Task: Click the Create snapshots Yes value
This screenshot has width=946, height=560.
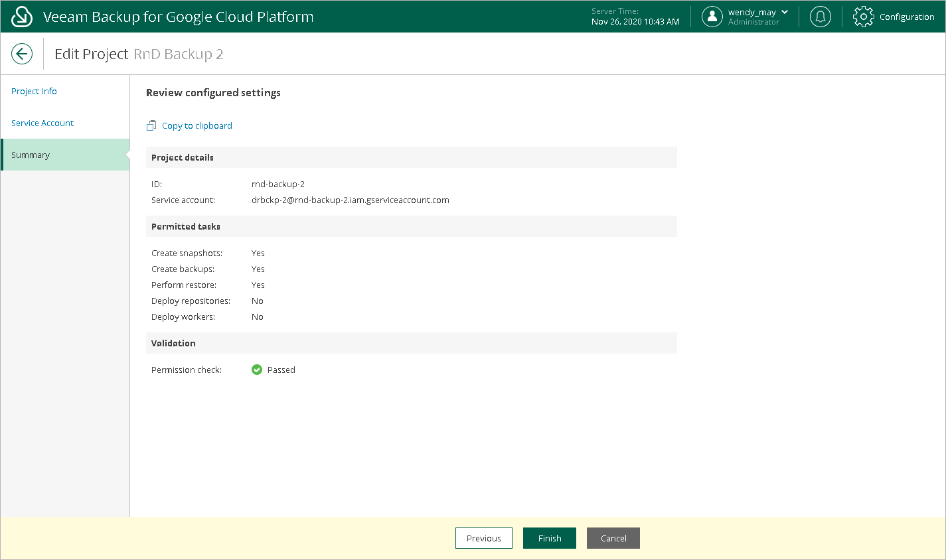Action: click(258, 253)
